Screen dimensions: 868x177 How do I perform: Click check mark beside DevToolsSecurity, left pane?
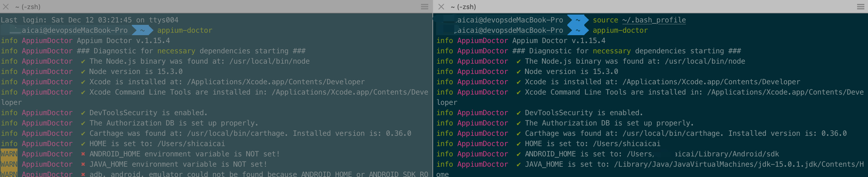(x=83, y=113)
